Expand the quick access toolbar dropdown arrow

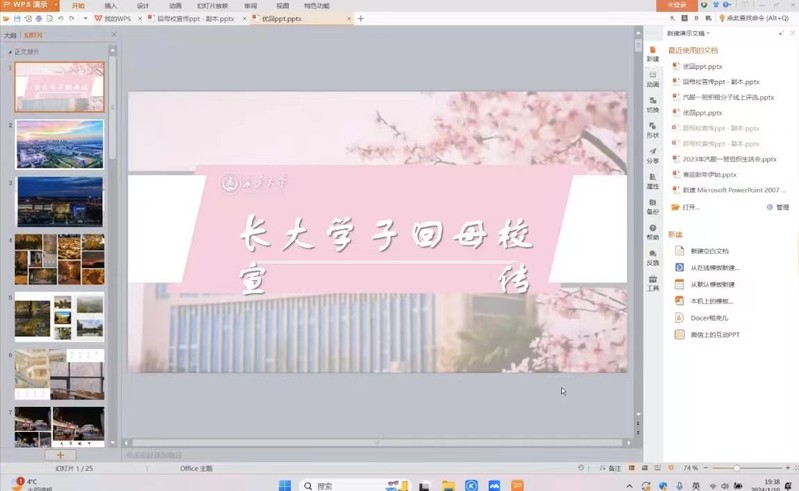pos(85,19)
